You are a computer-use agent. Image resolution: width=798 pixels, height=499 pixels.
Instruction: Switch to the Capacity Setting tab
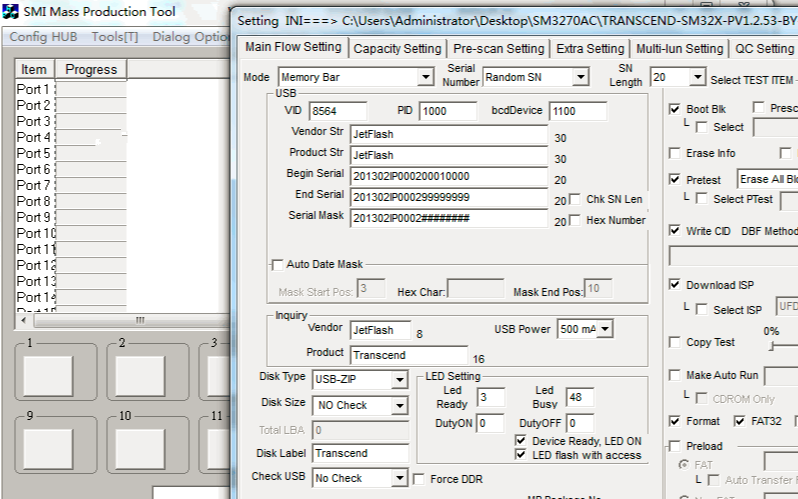[x=397, y=48]
